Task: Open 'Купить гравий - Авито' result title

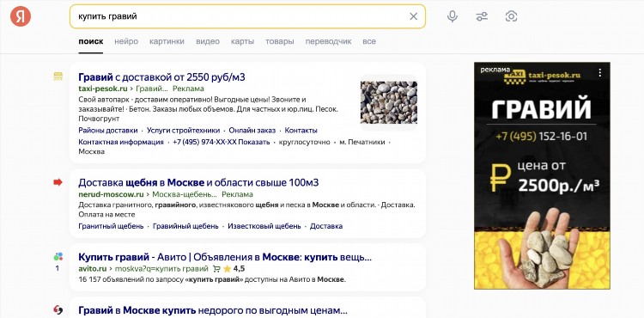Action: pos(225,258)
